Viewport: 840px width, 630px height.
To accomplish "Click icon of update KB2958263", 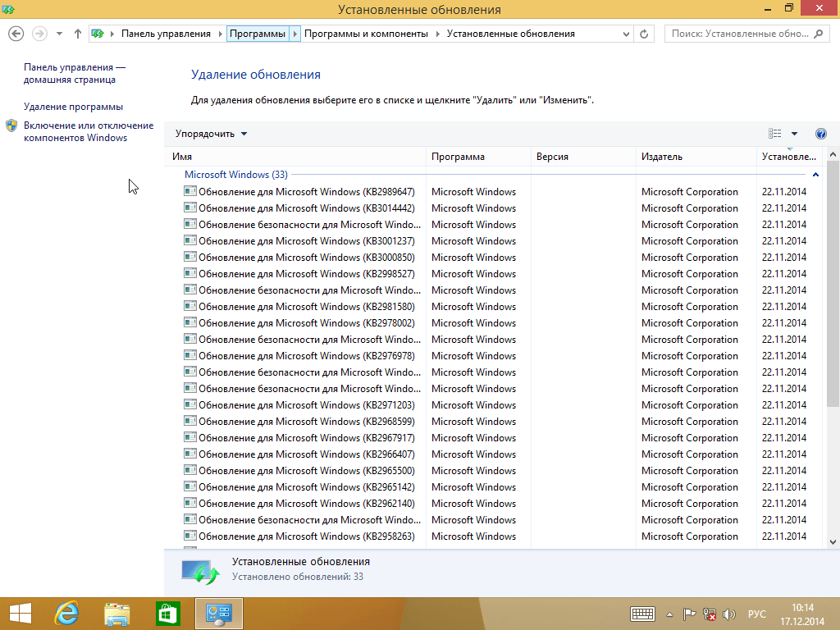I will click(189, 536).
